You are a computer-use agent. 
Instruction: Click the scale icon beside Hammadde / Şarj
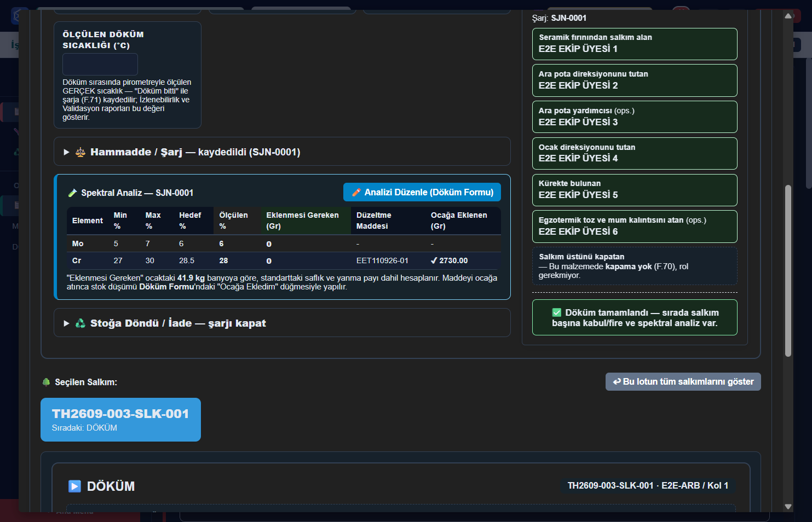80,152
